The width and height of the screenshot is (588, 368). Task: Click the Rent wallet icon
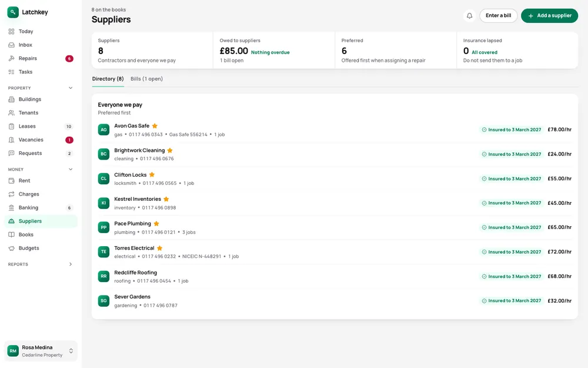12,181
